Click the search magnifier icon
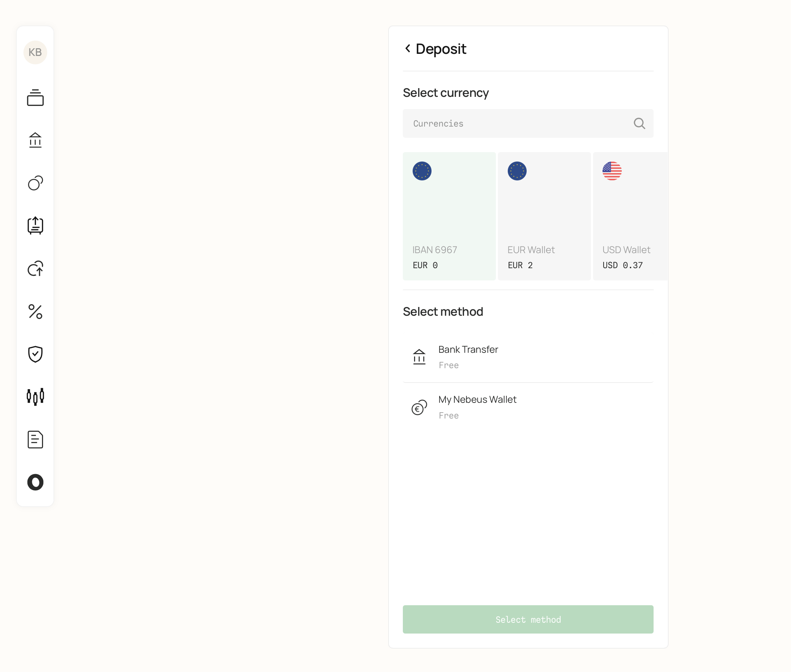This screenshot has height=672, width=791. coord(639,123)
